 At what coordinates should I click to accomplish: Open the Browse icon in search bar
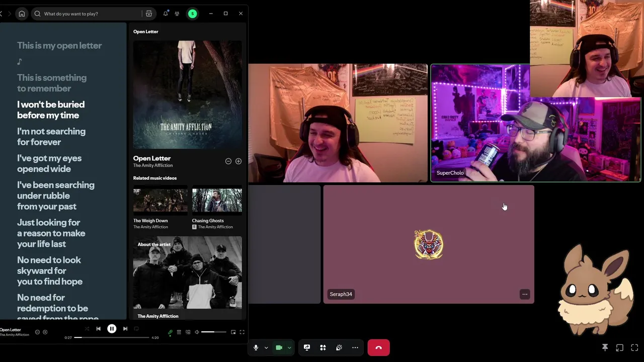click(x=149, y=14)
